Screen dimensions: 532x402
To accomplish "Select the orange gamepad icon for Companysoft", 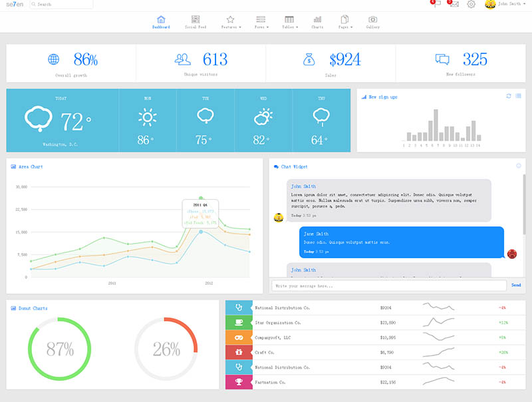I will point(238,337).
